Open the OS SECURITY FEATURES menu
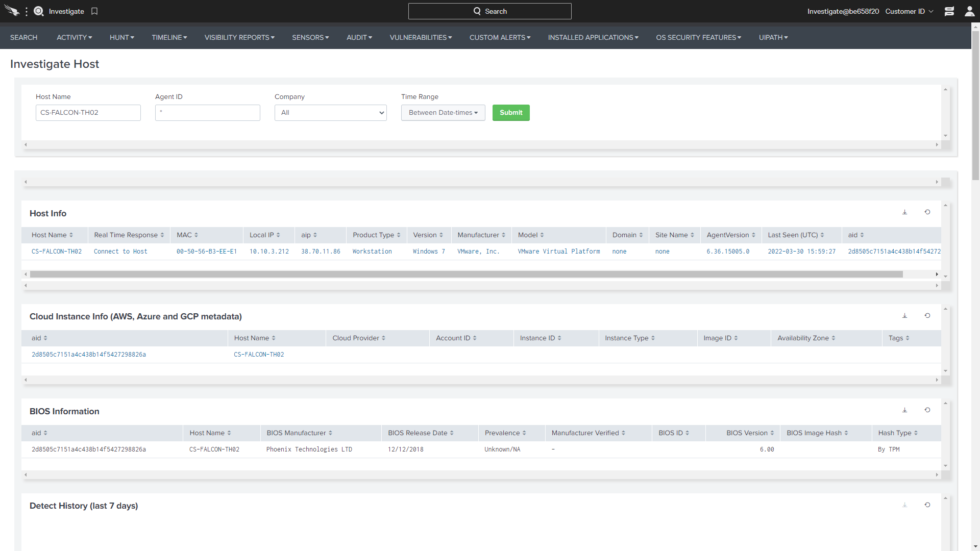 698,38
